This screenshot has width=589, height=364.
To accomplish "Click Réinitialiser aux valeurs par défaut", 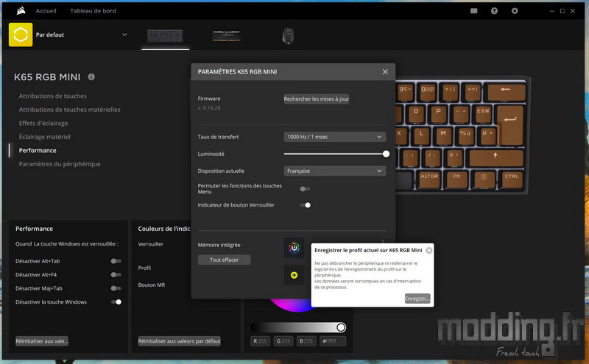I will pyautogui.click(x=179, y=341).
